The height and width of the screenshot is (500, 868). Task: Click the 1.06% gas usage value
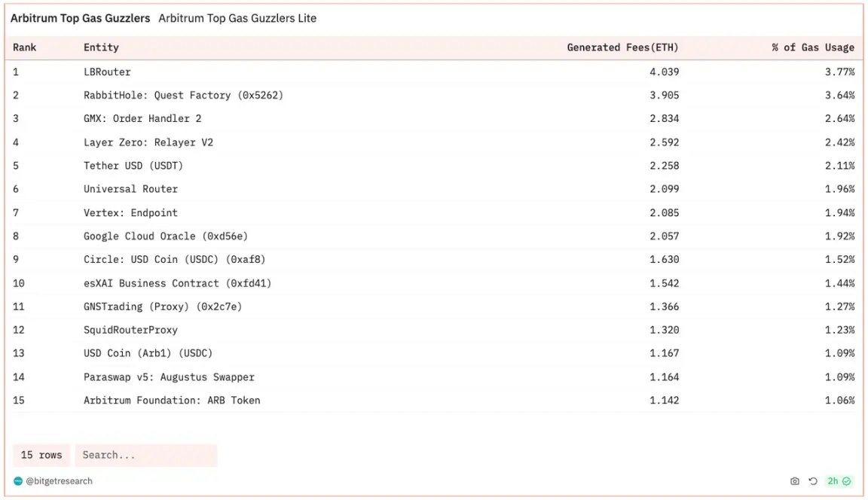pyautogui.click(x=840, y=400)
